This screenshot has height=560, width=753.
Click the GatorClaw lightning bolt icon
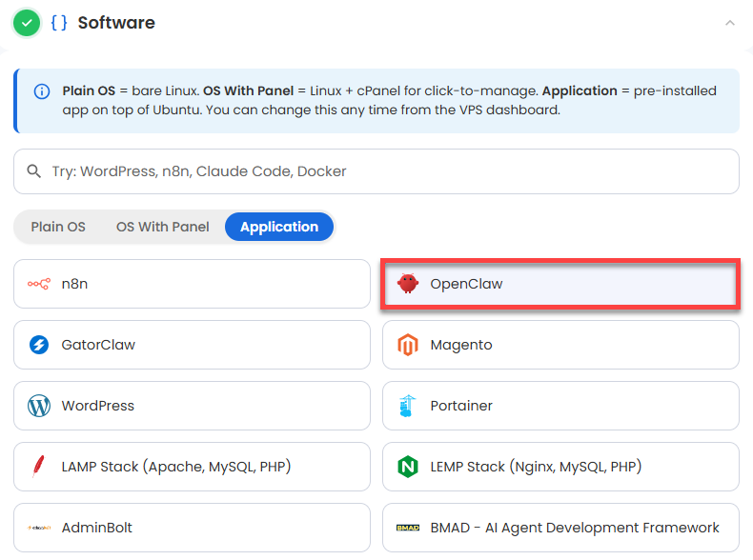[39, 345]
